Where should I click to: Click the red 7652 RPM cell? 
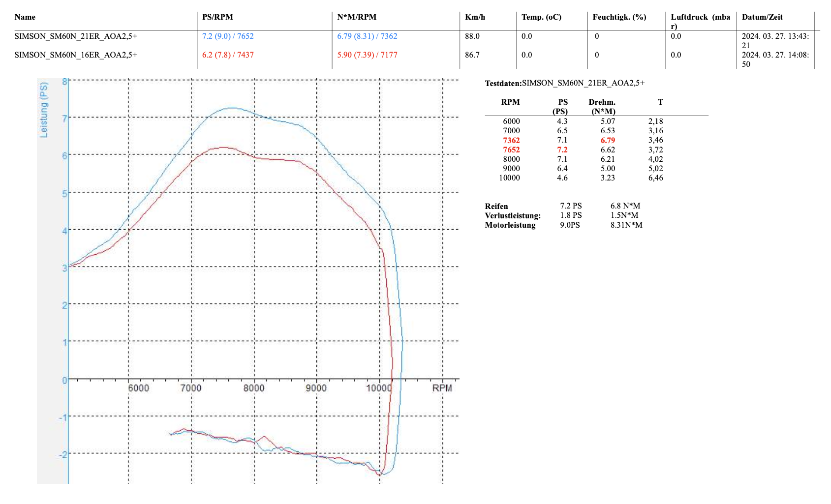pos(511,150)
